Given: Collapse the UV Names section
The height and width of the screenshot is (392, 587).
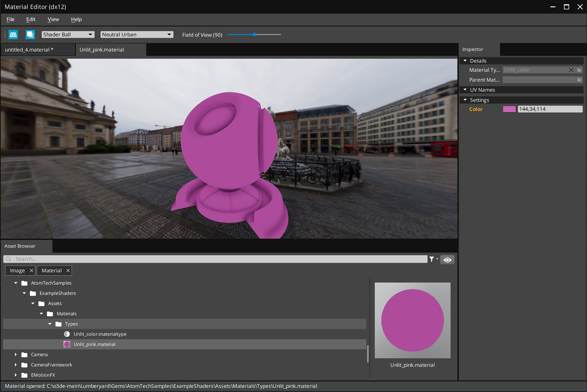Looking at the screenshot, I should [x=465, y=89].
